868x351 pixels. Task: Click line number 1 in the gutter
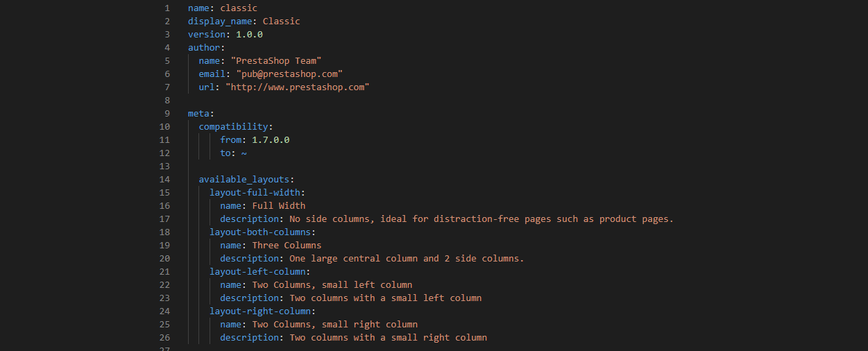pos(167,8)
